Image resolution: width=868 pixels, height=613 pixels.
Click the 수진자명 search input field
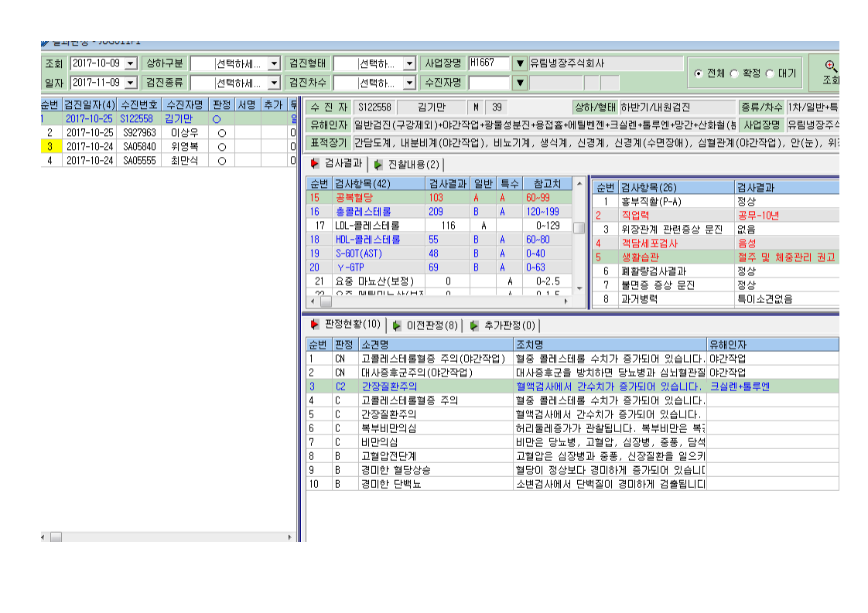click(x=489, y=83)
